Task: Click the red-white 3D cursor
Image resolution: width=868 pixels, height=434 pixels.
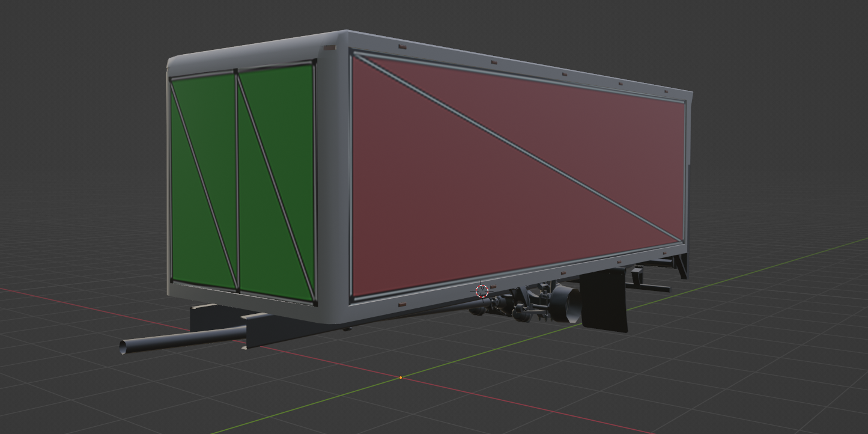Action: click(482, 291)
